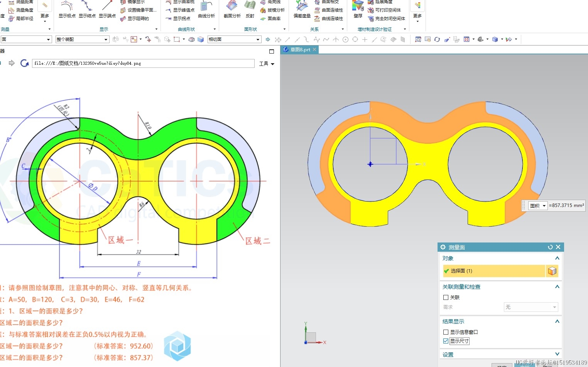The width and height of the screenshot is (588, 367).
Task: Expand the 设置 section
Action: 557,354
